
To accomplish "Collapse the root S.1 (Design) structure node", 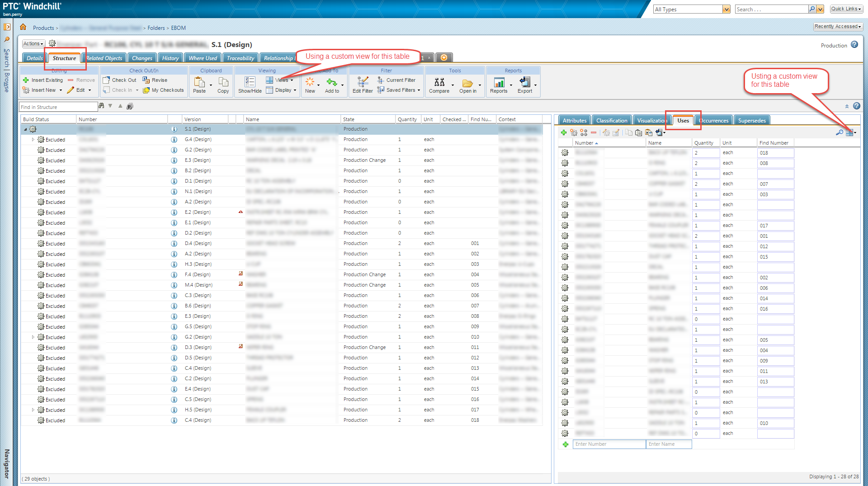I will [25, 129].
